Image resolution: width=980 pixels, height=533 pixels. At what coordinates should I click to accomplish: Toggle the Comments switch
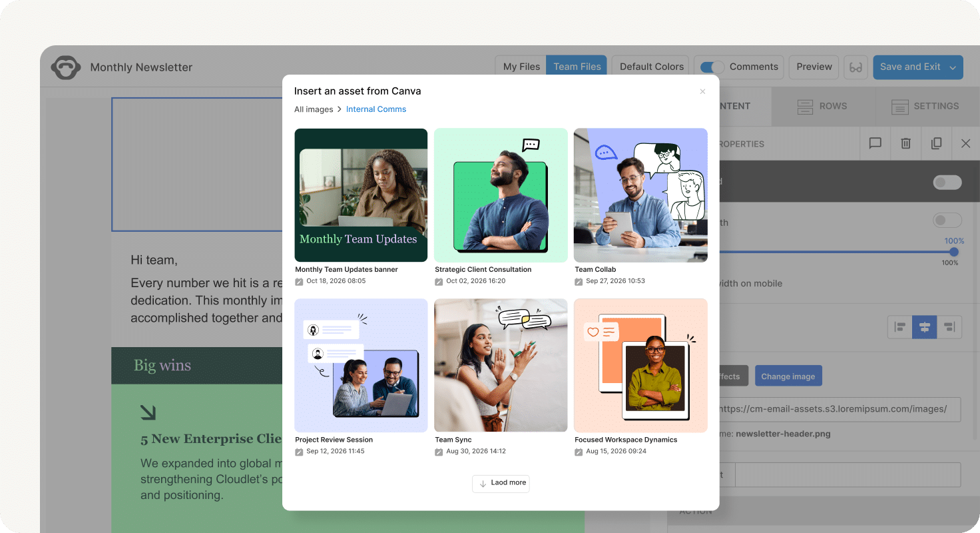pos(712,67)
